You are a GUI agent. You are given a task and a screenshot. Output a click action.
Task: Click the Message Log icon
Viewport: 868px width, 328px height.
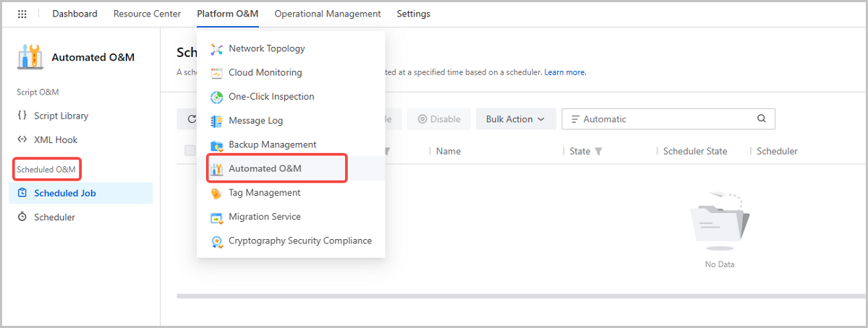[x=216, y=121]
